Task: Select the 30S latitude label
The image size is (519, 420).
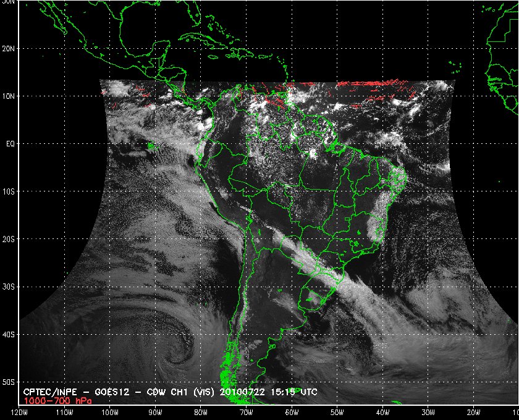Action: click(x=8, y=287)
